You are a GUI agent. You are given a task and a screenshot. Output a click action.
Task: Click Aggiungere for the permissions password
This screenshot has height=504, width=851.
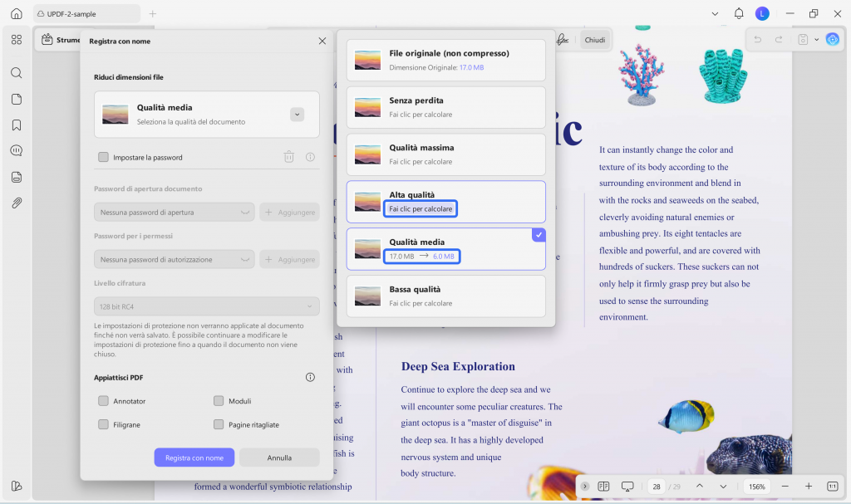pos(290,259)
